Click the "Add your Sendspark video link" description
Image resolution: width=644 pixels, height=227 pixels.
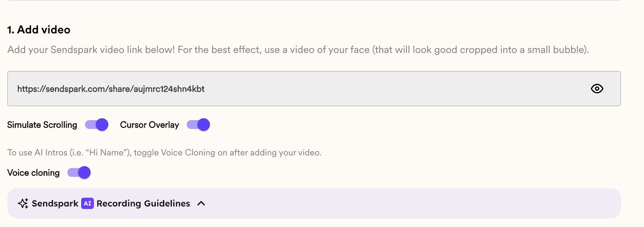298,50
